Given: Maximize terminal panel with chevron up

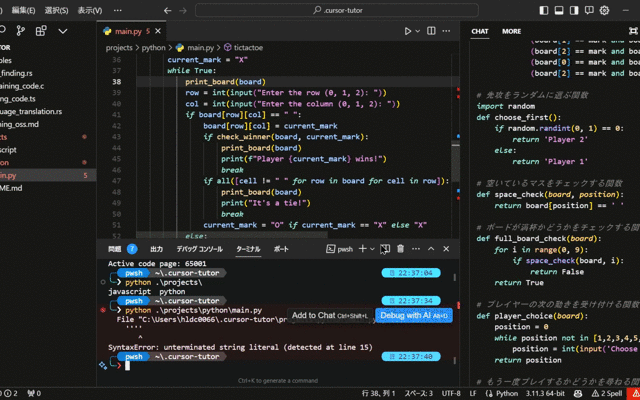Looking at the screenshot, I should tap(432, 248).
